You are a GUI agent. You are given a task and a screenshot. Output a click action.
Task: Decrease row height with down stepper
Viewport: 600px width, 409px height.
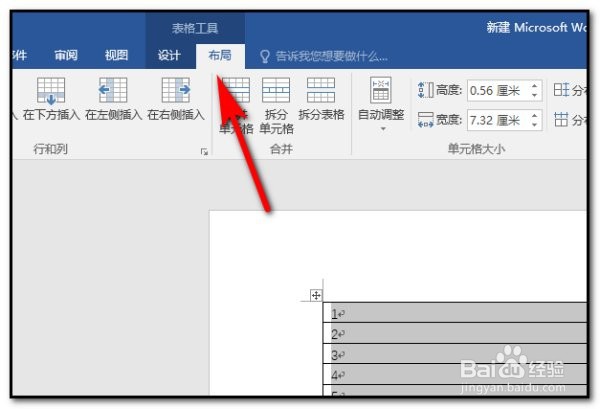pyautogui.click(x=535, y=95)
